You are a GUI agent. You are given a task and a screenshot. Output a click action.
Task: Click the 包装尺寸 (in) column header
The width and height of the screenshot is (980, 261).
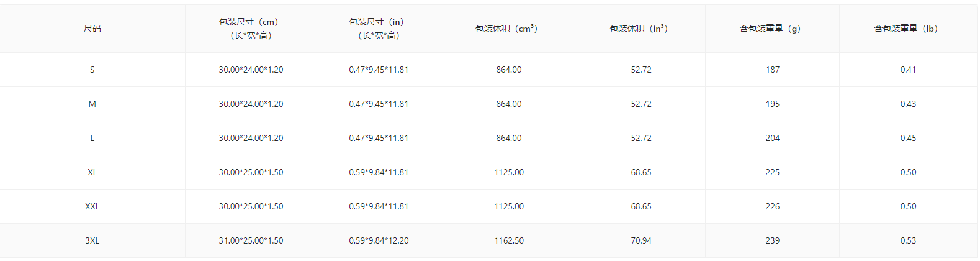click(379, 29)
